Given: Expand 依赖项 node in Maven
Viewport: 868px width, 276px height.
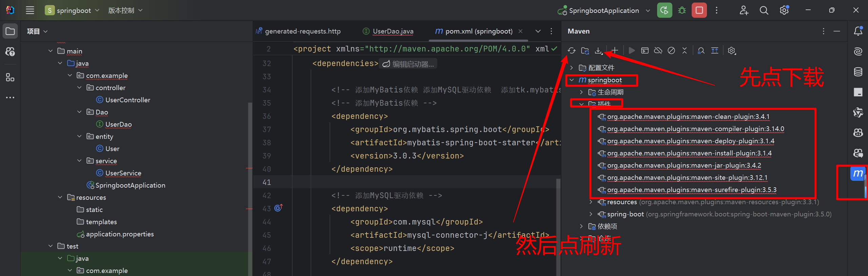Looking at the screenshot, I should pyautogui.click(x=581, y=226).
